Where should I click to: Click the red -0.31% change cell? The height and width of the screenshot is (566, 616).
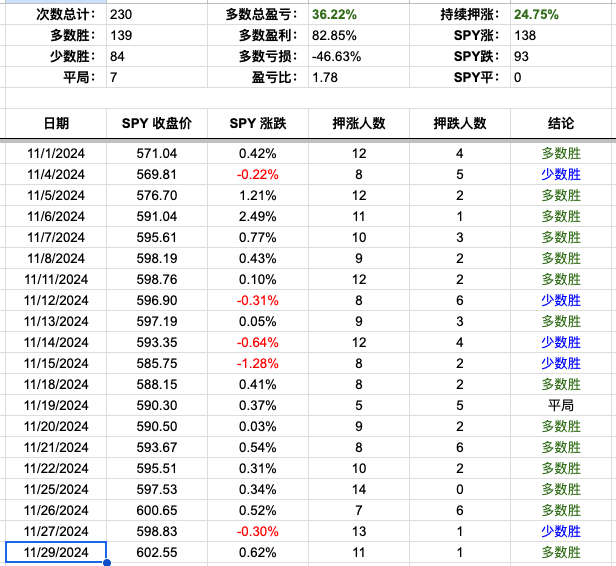pos(258,300)
